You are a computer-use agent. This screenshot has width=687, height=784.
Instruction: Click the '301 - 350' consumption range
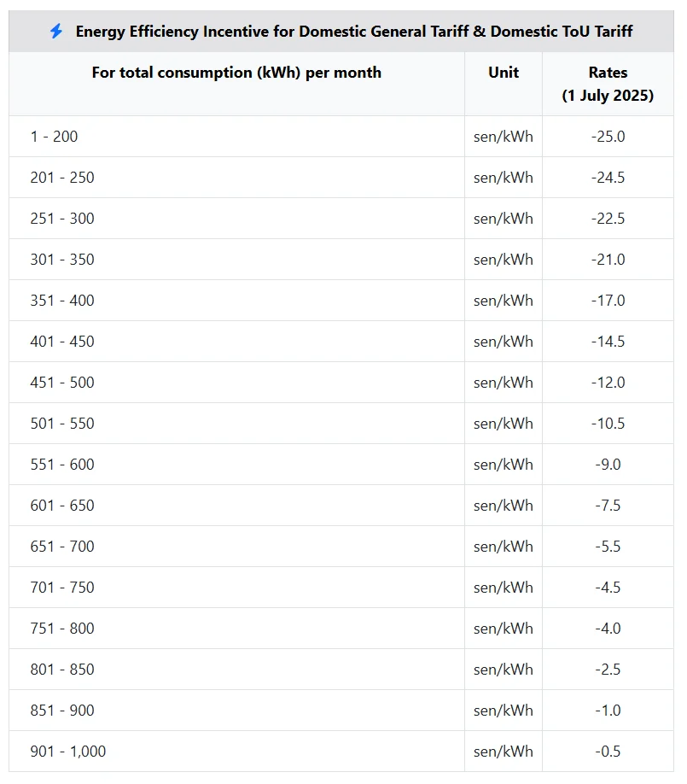pyautogui.click(x=62, y=260)
